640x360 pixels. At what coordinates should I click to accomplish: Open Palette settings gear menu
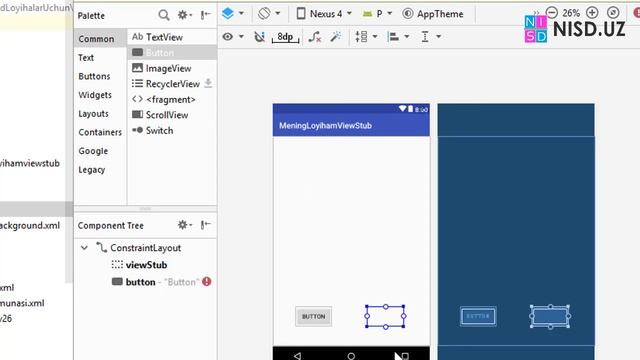[x=184, y=15]
